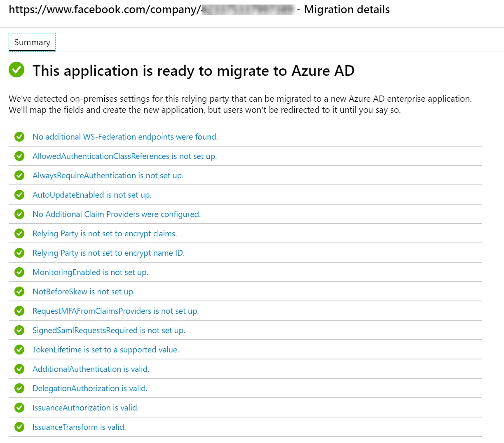The width and height of the screenshot is (504, 443).
Task: Open TokenLifetime is set to supported value link
Action: point(105,350)
